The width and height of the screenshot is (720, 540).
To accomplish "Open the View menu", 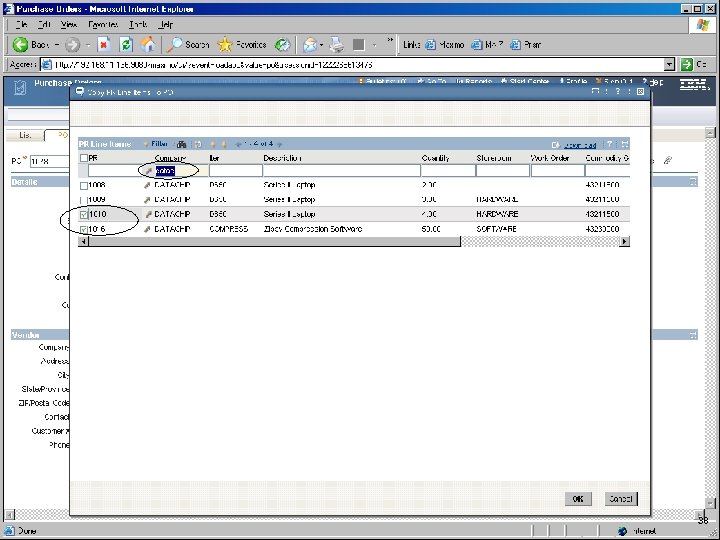I will (x=69, y=24).
